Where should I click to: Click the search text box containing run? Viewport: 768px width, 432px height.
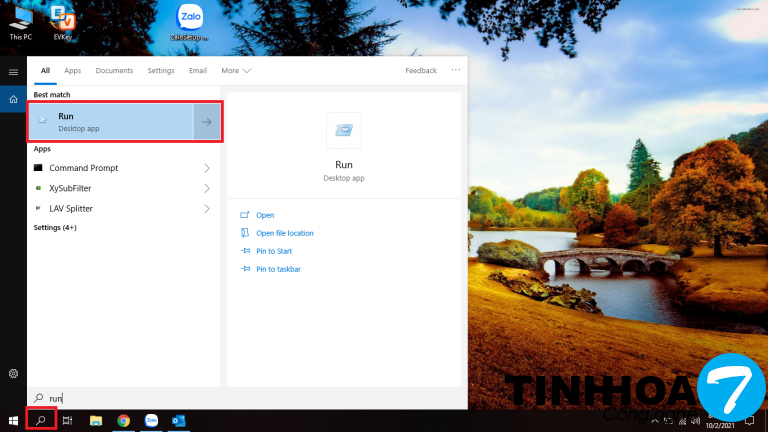coord(250,397)
